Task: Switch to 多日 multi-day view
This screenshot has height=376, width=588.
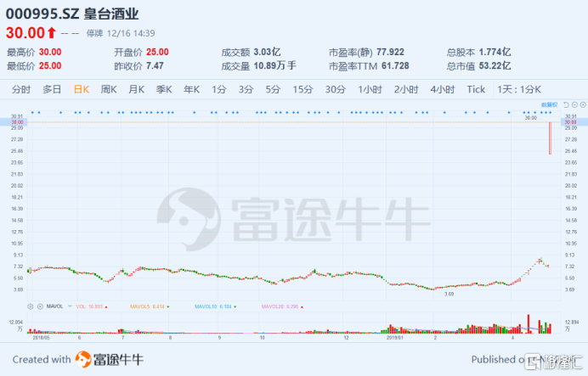Action: pyautogui.click(x=52, y=89)
